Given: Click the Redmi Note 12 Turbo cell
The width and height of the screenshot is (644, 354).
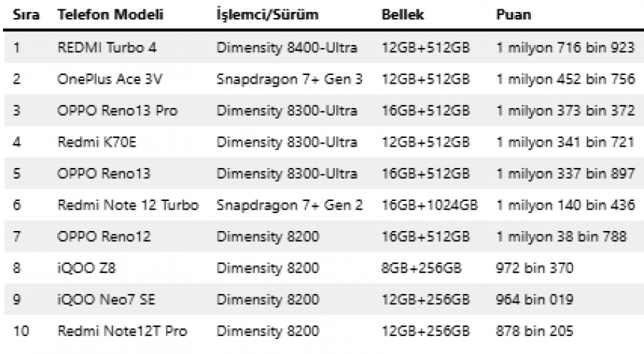Looking at the screenshot, I should pos(128,205).
